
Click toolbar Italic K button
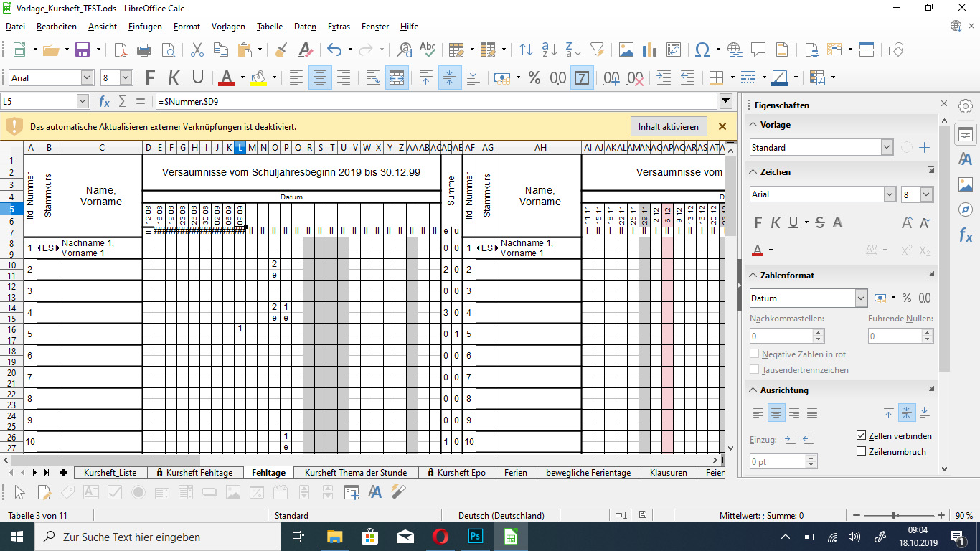pyautogui.click(x=174, y=77)
